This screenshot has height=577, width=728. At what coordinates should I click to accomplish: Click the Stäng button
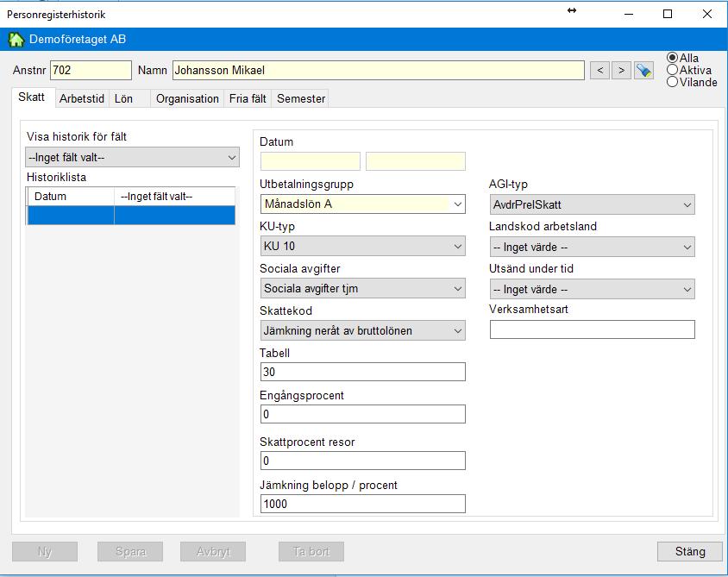(x=690, y=551)
